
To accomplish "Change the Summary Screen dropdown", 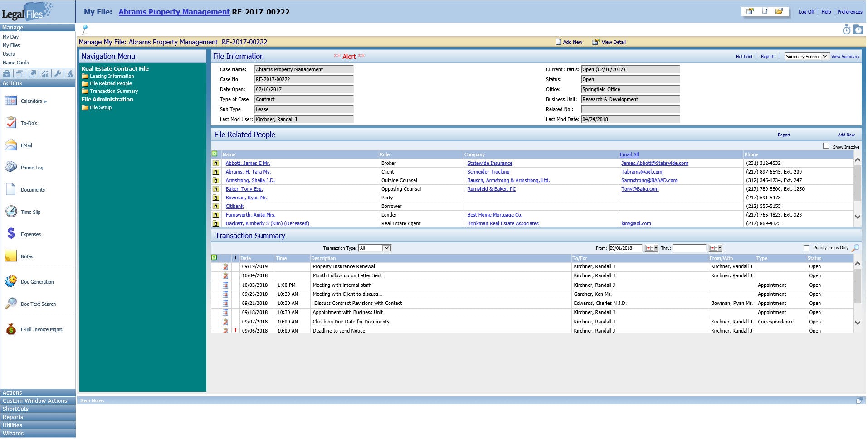I will coord(825,56).
